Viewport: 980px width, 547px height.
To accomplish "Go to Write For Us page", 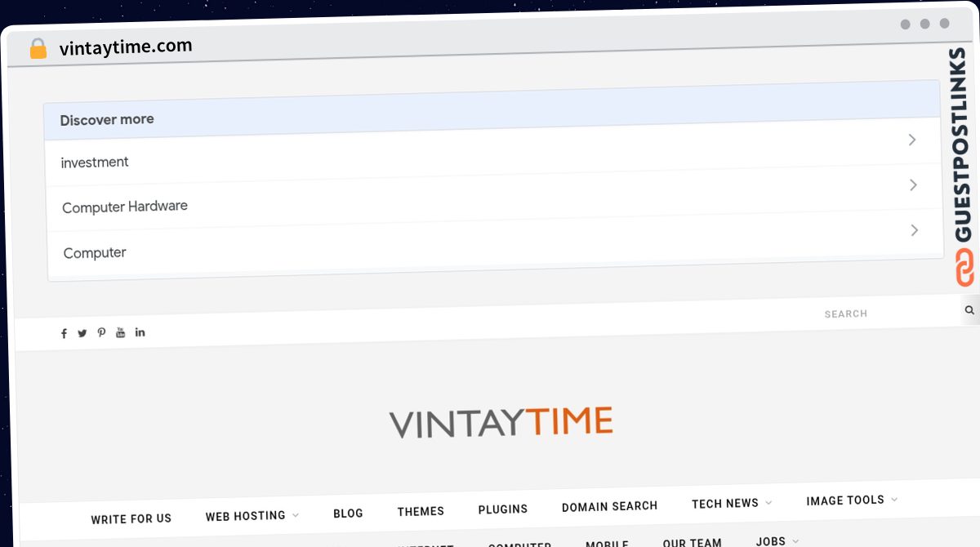I will pos(131,518).
